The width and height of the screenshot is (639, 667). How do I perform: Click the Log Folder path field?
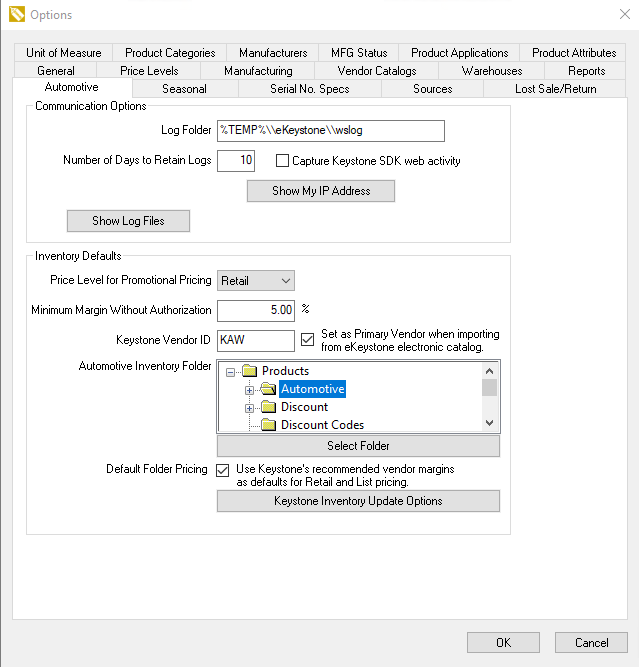[330, 131]
